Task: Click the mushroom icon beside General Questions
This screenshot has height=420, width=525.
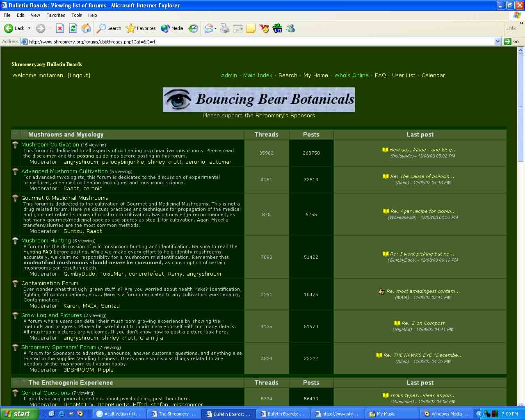Action: pyautogui.click(x=15, y=393)
